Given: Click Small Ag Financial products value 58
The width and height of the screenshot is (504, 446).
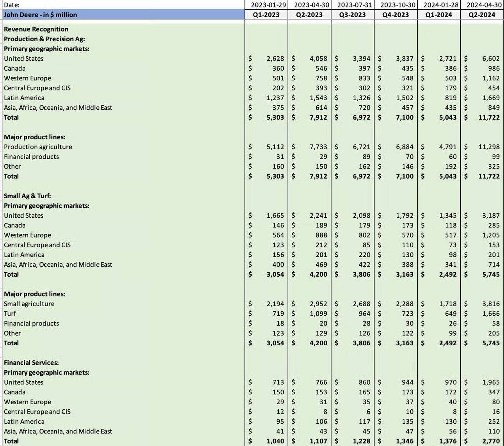Looking at the screenshot, I should (496, 323).
